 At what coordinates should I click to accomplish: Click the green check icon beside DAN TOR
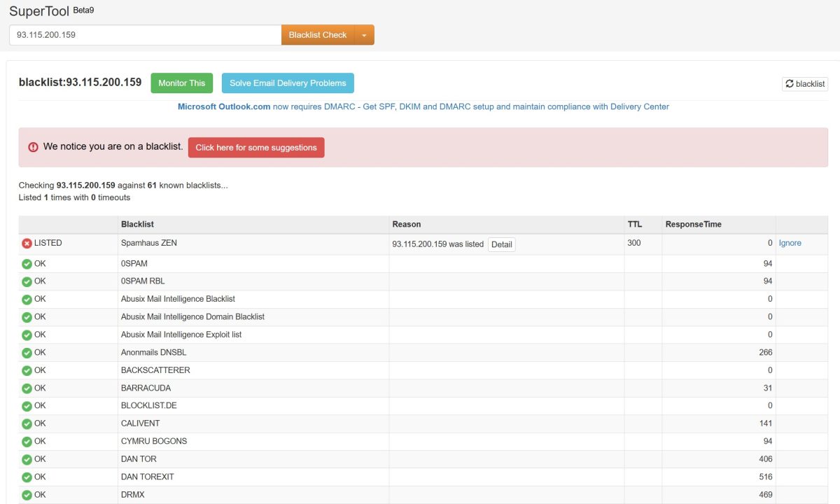[26, 458]
